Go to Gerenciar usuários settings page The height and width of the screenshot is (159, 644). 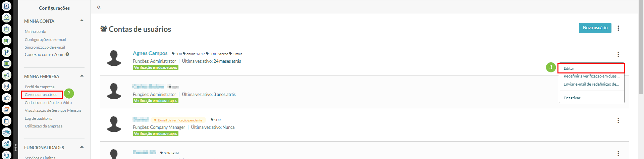41,95
